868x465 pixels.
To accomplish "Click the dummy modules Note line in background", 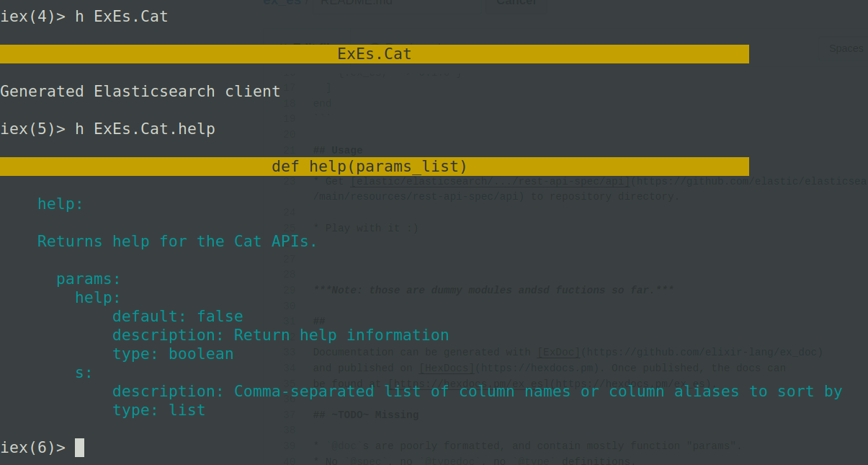I will point(493,290).
